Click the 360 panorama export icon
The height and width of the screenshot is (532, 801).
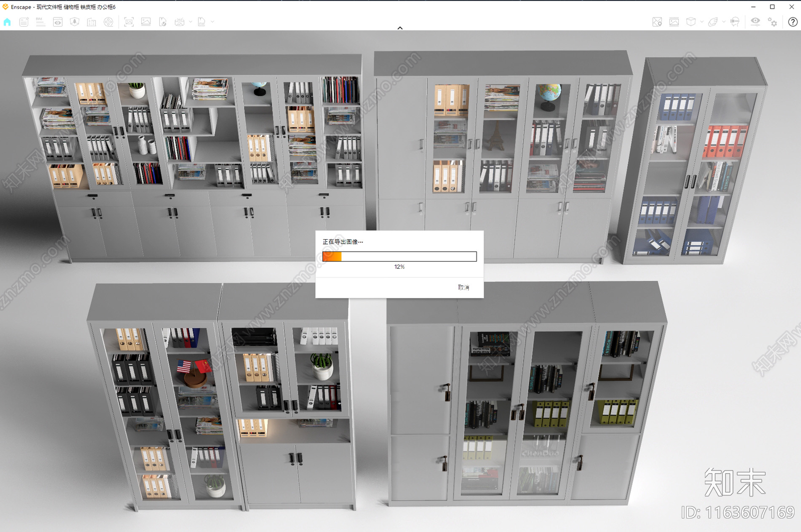pos(180,22)
